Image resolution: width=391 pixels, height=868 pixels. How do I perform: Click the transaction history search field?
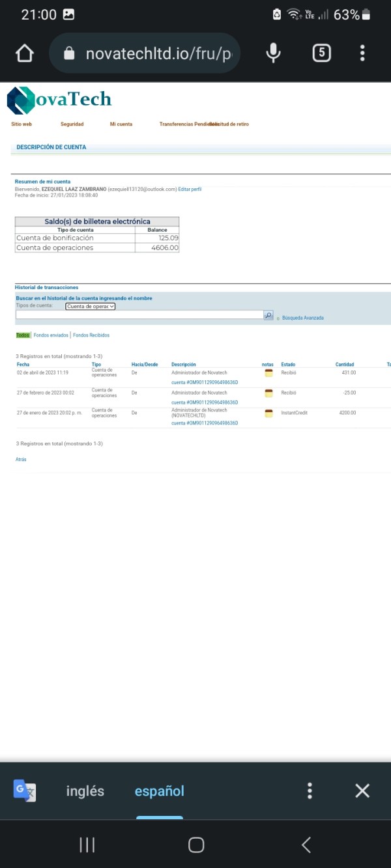[139, 315]
